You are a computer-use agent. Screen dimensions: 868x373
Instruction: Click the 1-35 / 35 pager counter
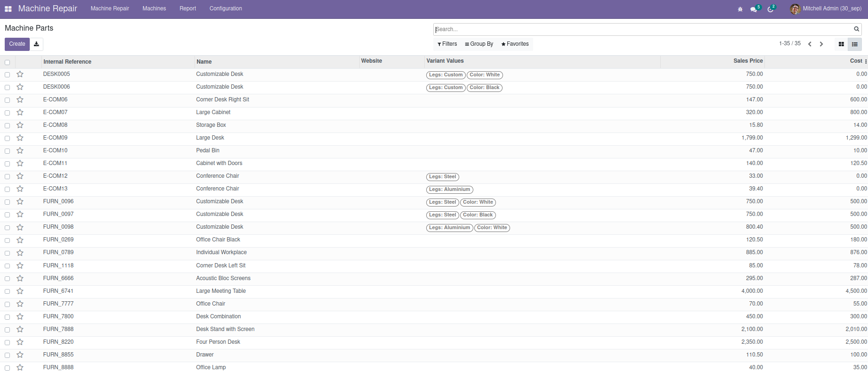click(x=790, y=43)
